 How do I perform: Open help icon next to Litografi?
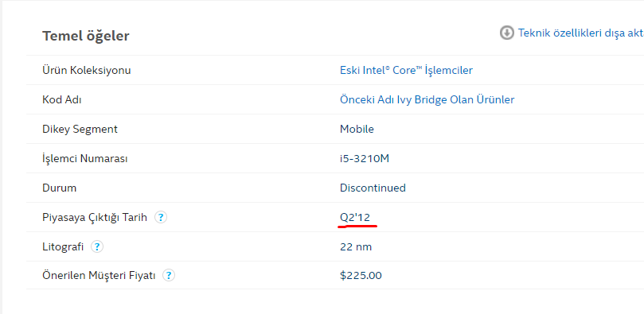click(x=97, y=246)
